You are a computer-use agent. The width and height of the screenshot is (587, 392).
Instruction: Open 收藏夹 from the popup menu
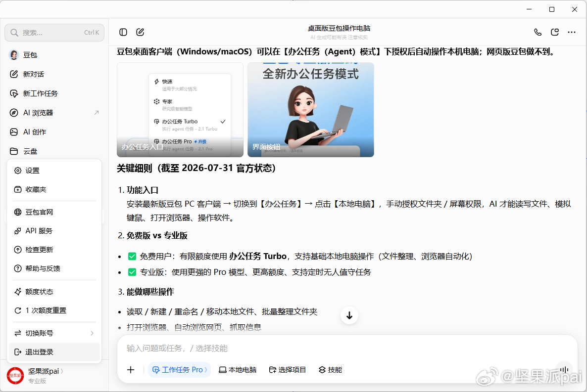54,189
